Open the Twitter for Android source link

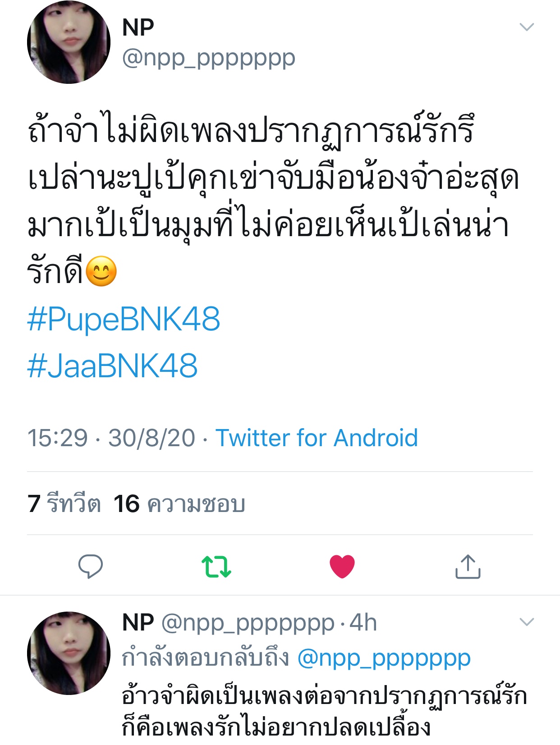coord(317,438)
